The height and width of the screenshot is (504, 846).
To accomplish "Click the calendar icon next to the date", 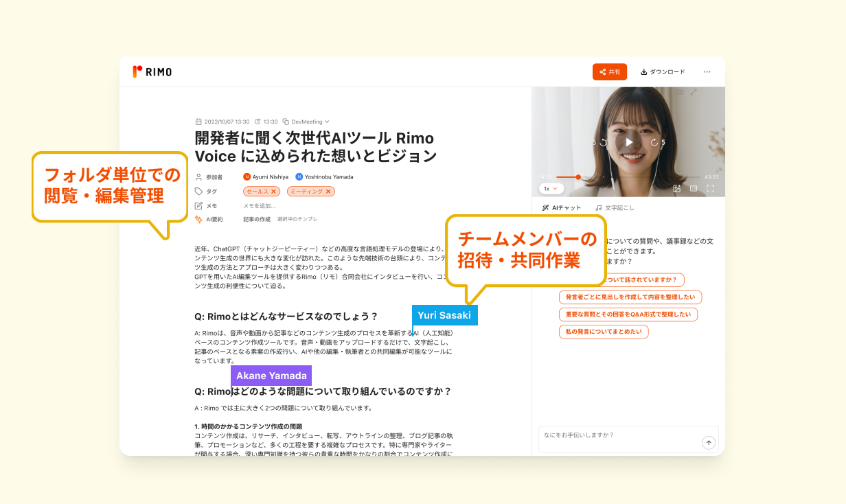I will pyautogui.click(x=198, y=122).
